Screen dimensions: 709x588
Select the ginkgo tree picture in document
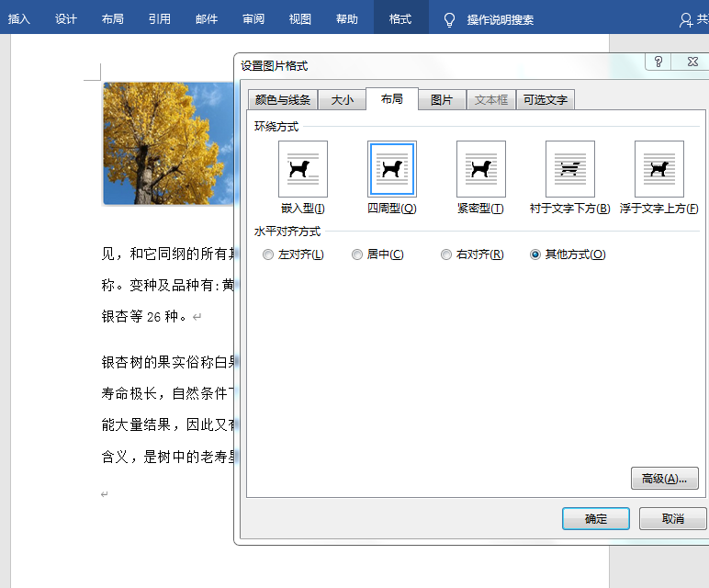pyautogui.click(x=168, y=143)
